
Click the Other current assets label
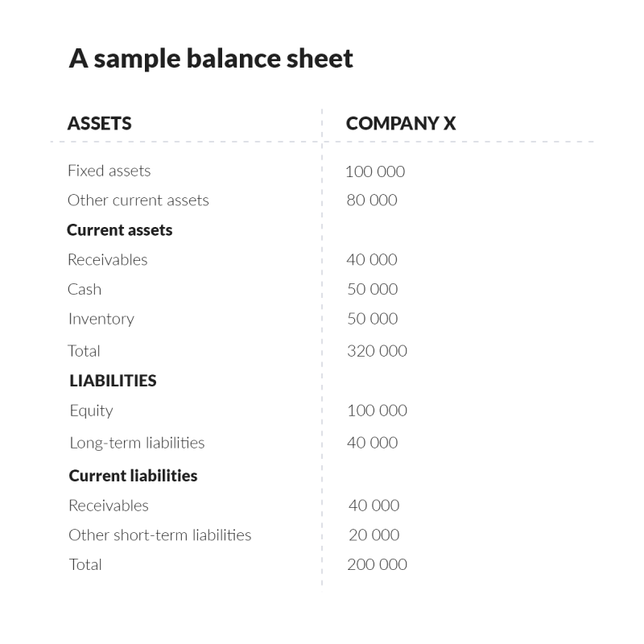coord(138,200)
